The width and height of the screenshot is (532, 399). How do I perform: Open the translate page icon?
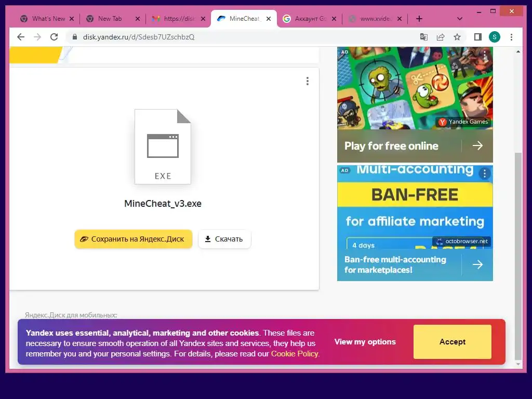[x=424, y=37]
